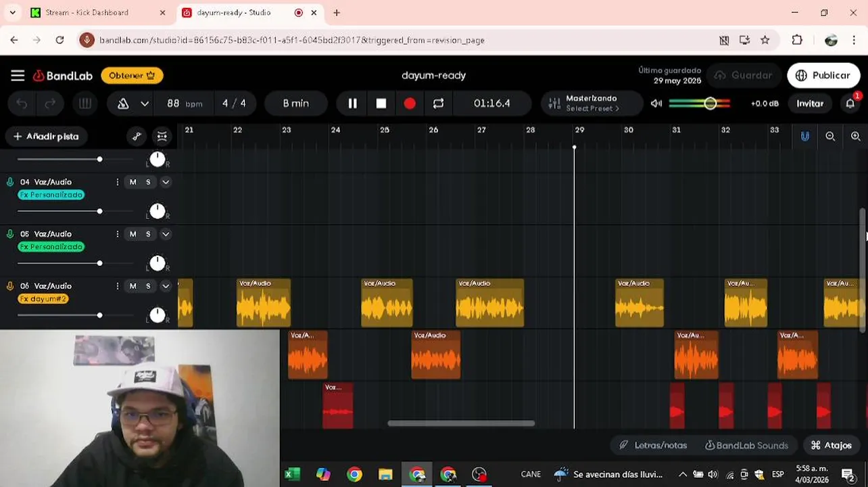Open BandLab Sounds panel
868x487 pixels.
(x=746, y=445)
